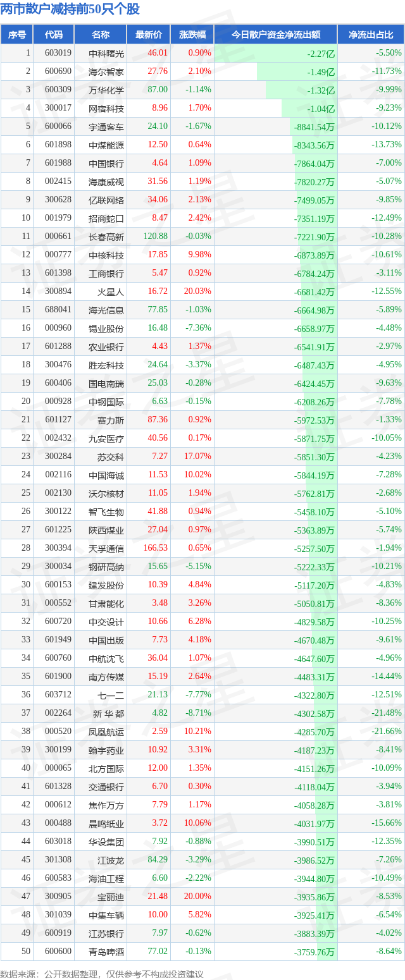This screenshot has height=980, width=405.
Task: Select stock name 智飞生物
Action: [106, 511]
